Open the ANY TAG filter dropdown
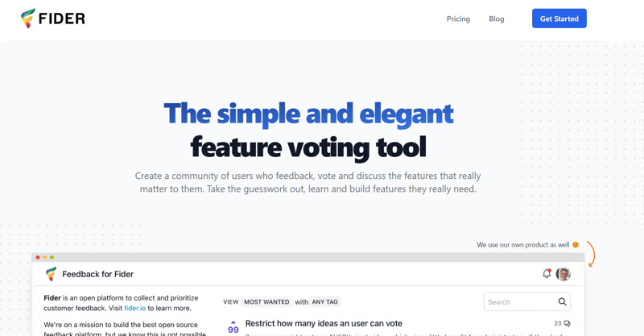 325,302
